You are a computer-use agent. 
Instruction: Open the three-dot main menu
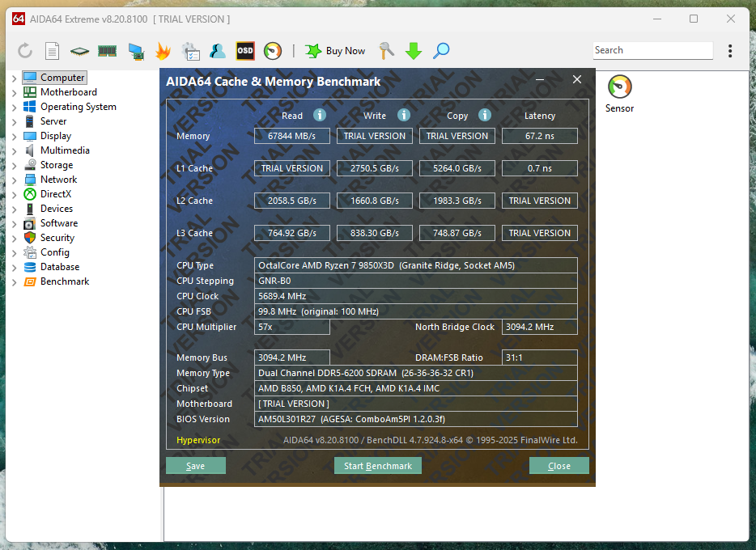tap(730, 51)
